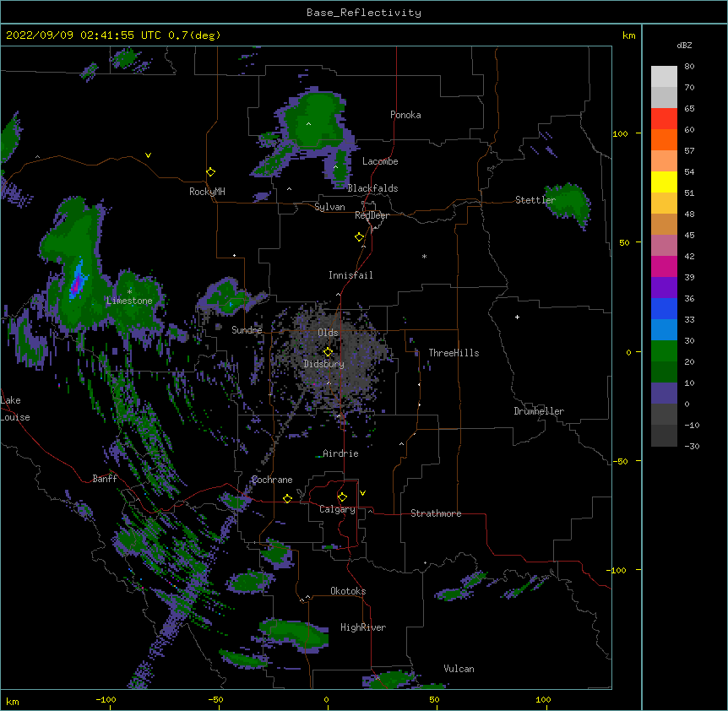This screenshot has height=711, width=728.
Task: Select the magenta 39-42 dBZ legend swatch
Action: (x=664, y=266)
